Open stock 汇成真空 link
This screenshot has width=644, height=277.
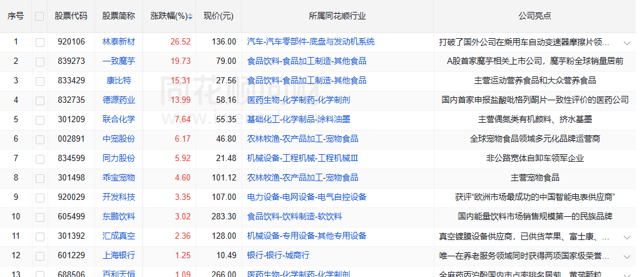[119, 236]
